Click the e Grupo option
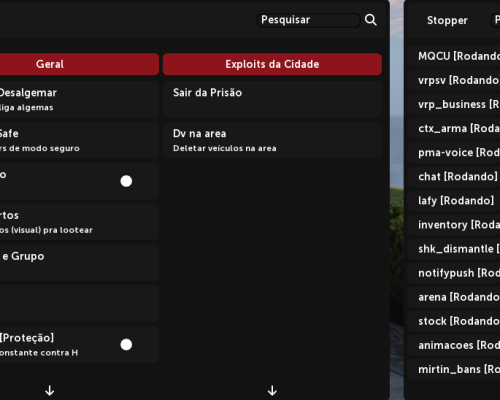Viewport: 500px width, 400px height. (x=79, y=263)
